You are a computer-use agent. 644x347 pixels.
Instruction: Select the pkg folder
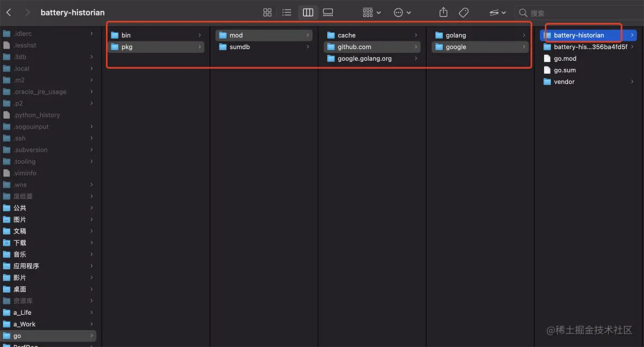click(156, 47)
